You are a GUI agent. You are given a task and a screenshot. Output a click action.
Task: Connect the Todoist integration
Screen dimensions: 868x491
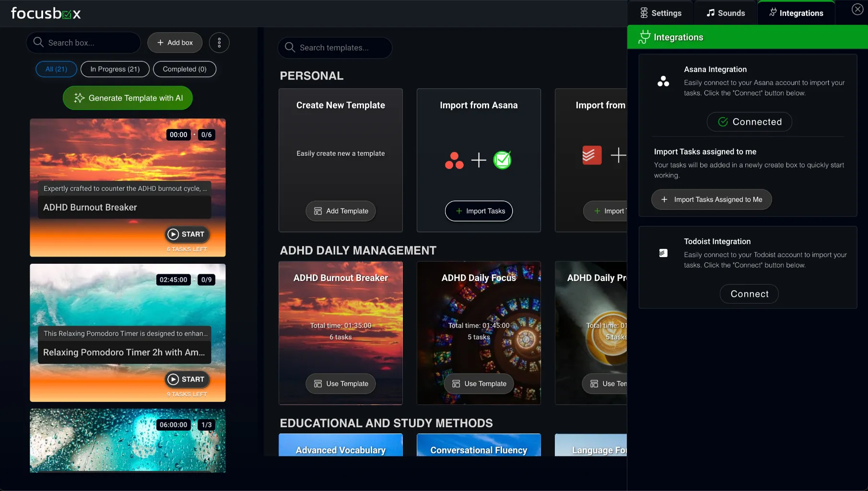(x=749, y=294)
